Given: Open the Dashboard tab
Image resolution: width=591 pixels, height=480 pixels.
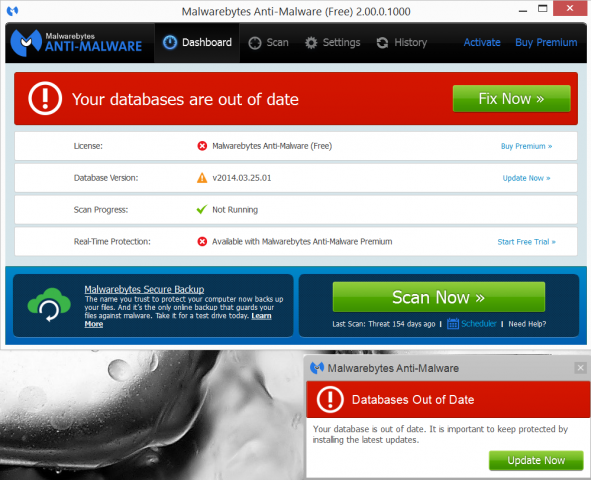Looking at the screenshot, I should coord(197,43).
